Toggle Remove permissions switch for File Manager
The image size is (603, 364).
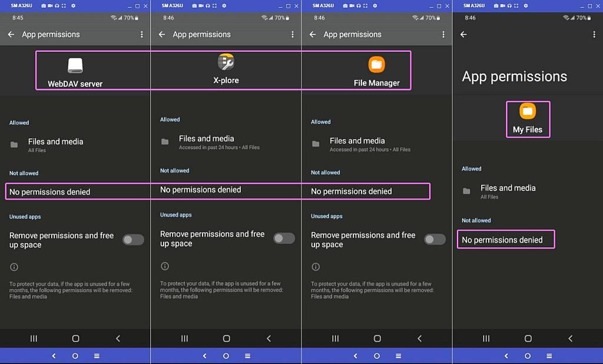coord(435,239)
